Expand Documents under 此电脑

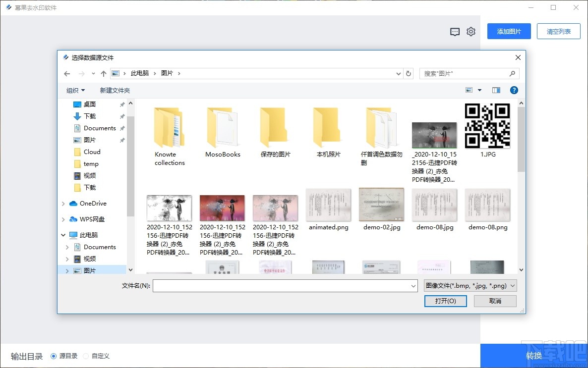(x=67, y=247)
